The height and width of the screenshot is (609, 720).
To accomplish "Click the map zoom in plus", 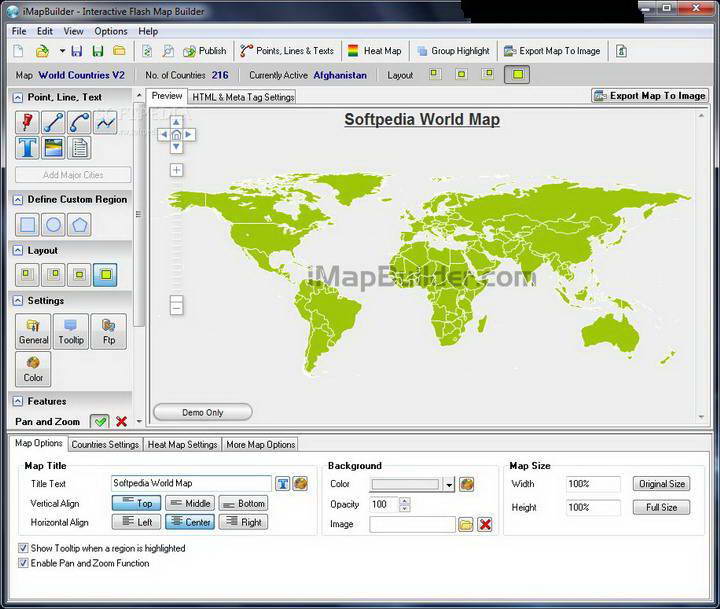I will [176, 170].
